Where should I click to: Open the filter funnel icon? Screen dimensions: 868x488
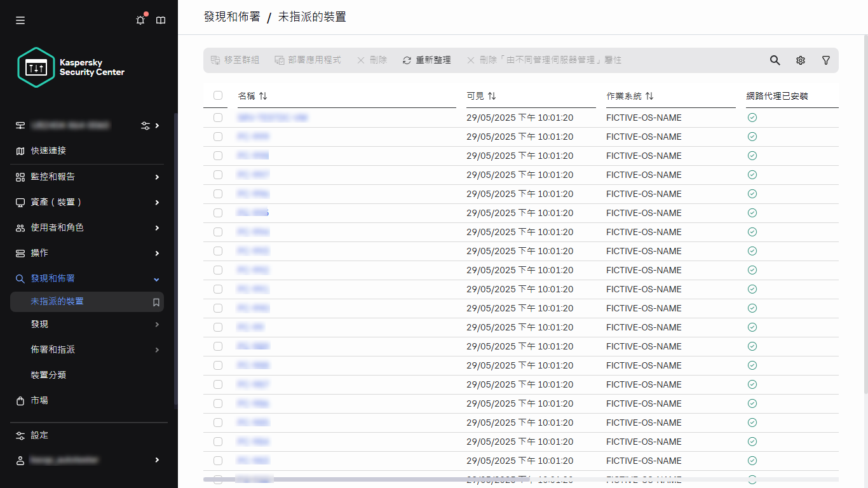point(825,60)
